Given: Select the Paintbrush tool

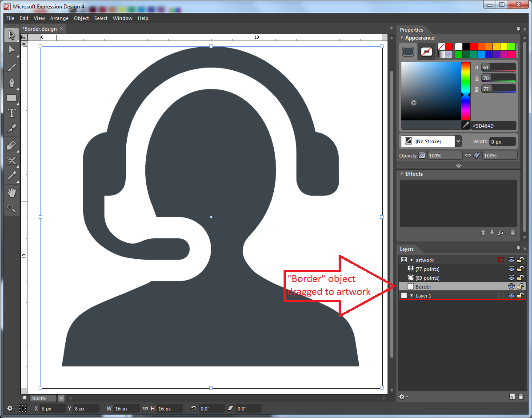Looking at the screenshot, I should (x=12, y=67).
